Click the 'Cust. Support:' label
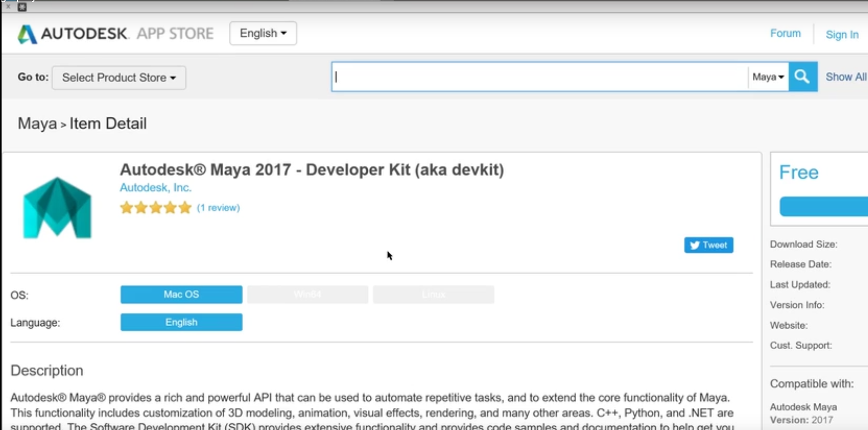Image resolution: width=868 pixels, height=430 pixels. click(801, 345)
